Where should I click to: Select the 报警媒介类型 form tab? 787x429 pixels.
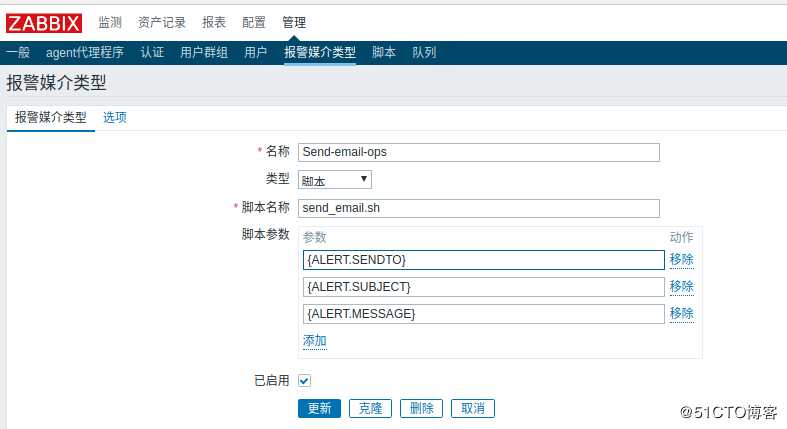[x=51, y=117]
